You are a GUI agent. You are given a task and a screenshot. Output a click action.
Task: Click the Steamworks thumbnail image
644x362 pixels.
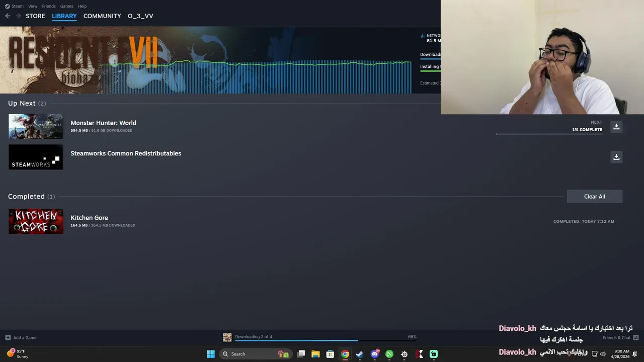pos(36,157)
